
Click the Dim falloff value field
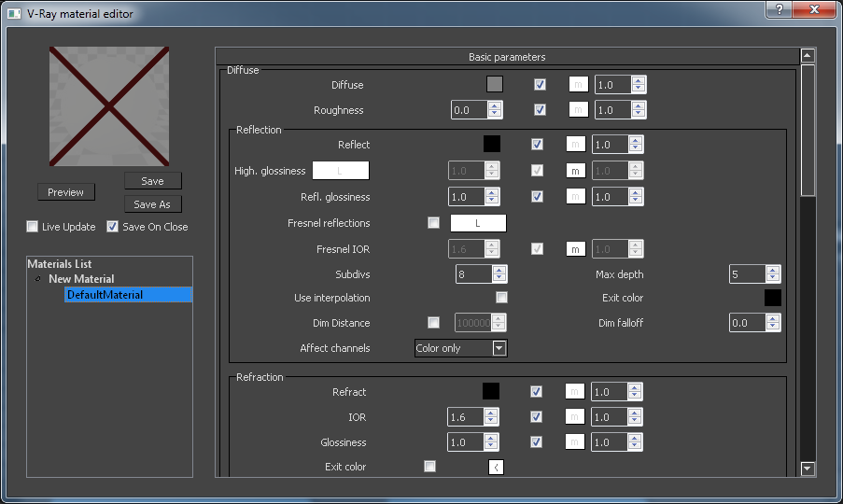pyautogui.click(x=748, y=322)
